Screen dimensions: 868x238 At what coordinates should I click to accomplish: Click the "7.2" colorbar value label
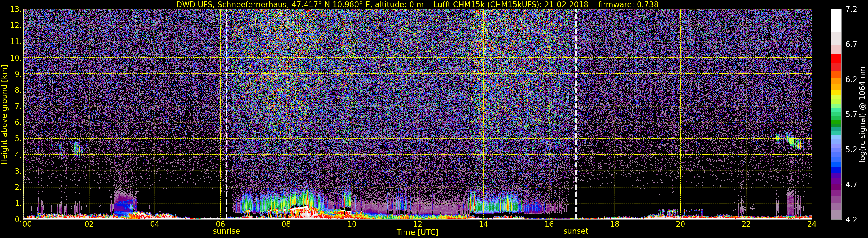tap(851, 10)
